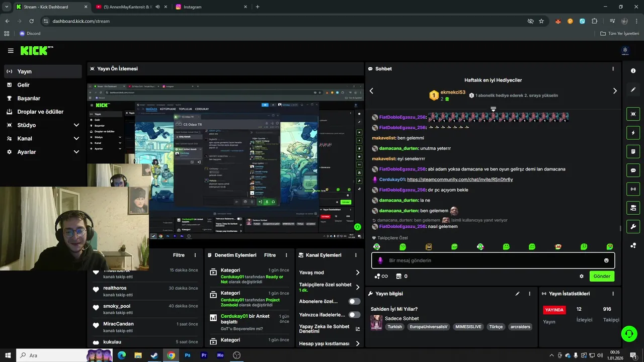This screenshot has width=644, height=362.
Task: Click the three-dots cluster icon in right sidebar
Action: [633, 245]
